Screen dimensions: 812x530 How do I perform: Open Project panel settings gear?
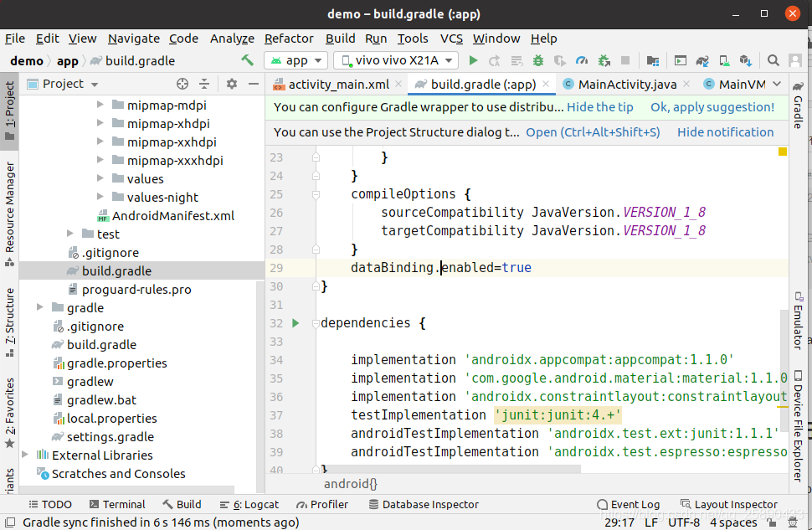pos(232,84)
